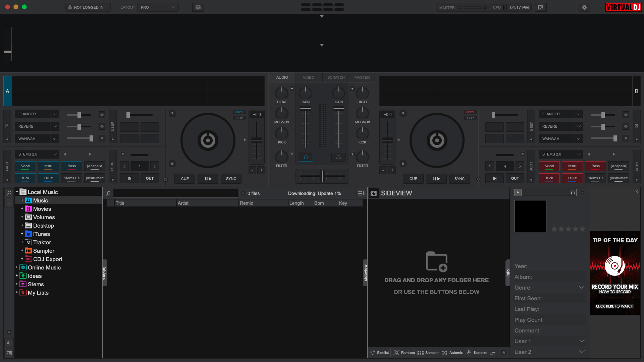Open the Remixes sideview

point(404,353)
